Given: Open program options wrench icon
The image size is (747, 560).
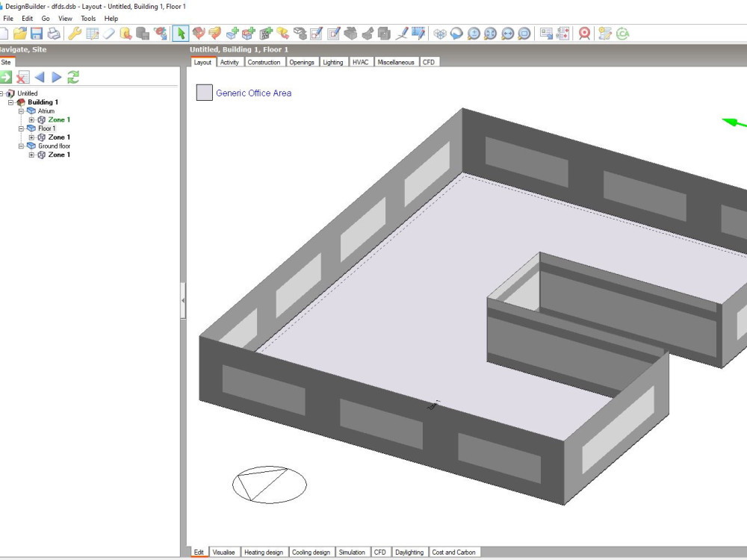Looking at the screenshot, I should click(x=75, y=34).
